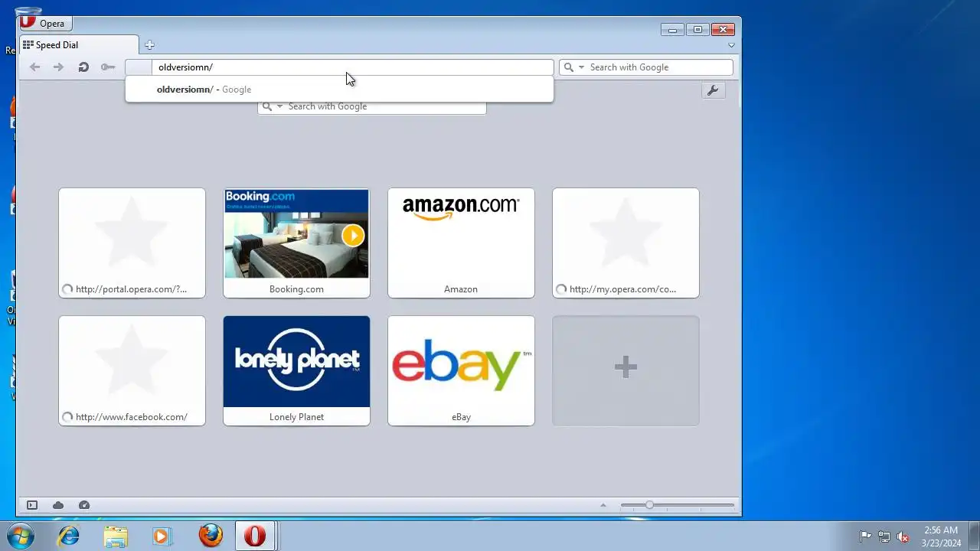Click Show Desktop strip at taskbar end
The height and width of the screenshot is (551, 980).
(974, 536)
